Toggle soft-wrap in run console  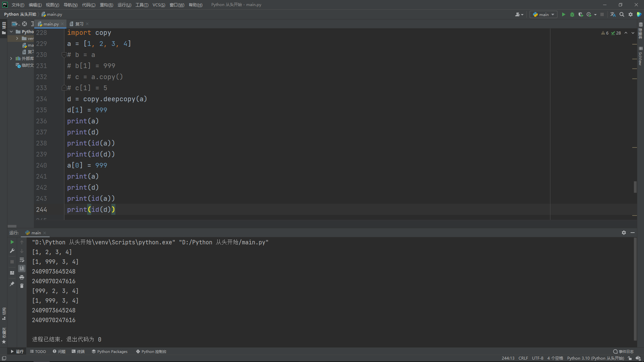coord(22,260)
